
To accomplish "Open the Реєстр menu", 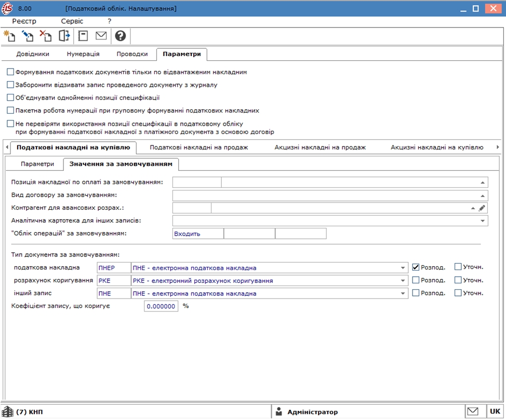I will 24,21.
